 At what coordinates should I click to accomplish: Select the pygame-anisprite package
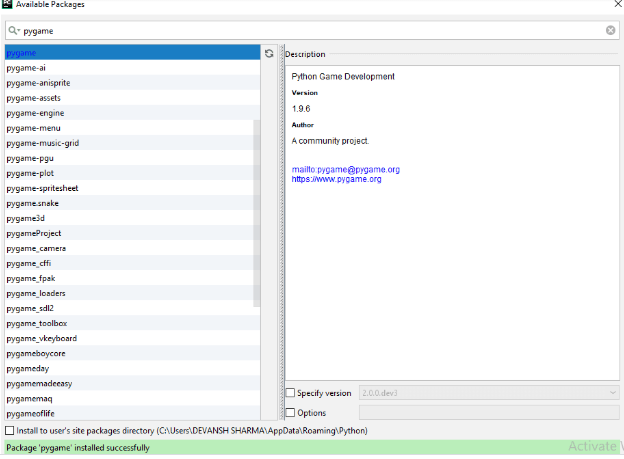133,83
